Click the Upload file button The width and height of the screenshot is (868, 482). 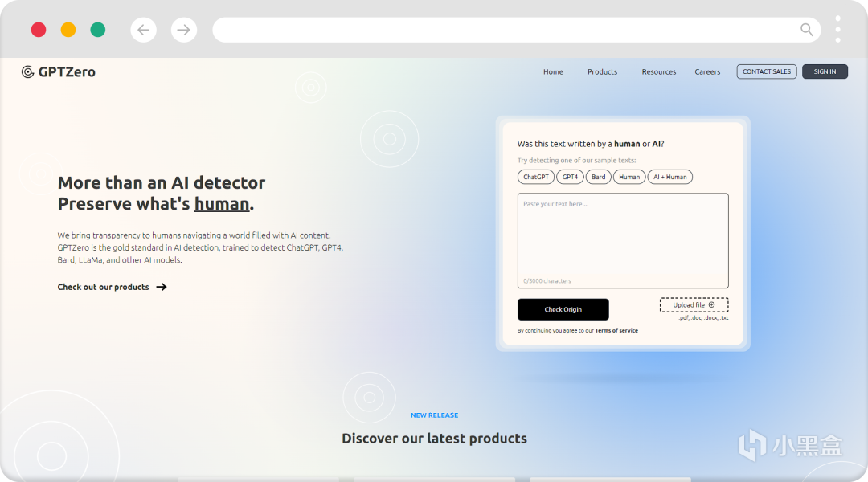(x=694, y=305)
